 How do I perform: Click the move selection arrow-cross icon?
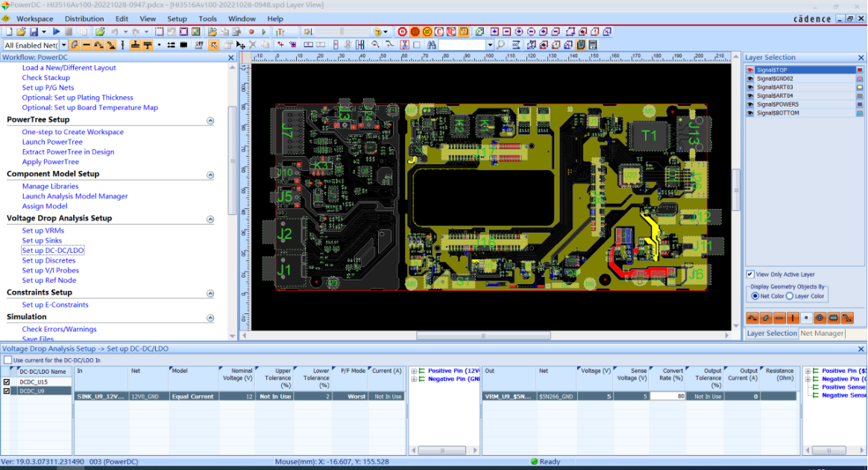(x=240, y=45)
